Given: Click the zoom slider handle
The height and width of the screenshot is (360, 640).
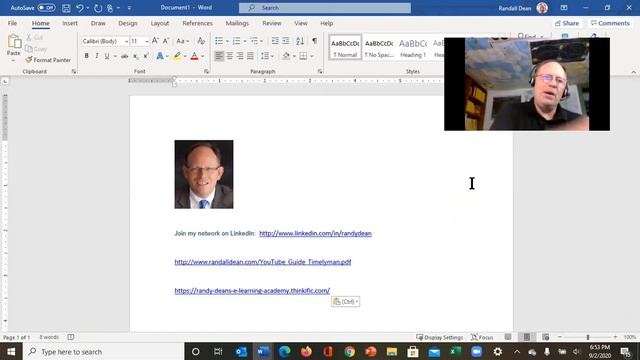Looking at the screenshot, I should 588,337.
